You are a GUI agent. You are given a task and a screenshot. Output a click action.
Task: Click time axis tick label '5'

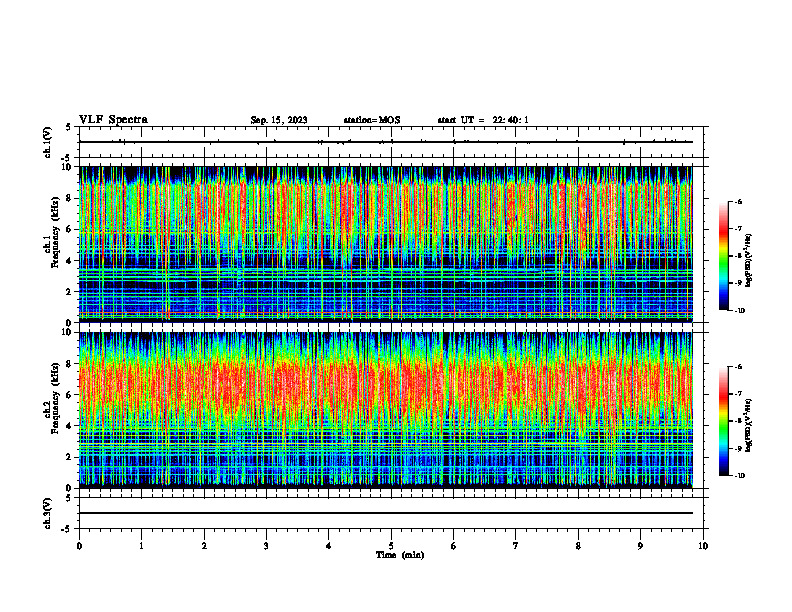391,546
